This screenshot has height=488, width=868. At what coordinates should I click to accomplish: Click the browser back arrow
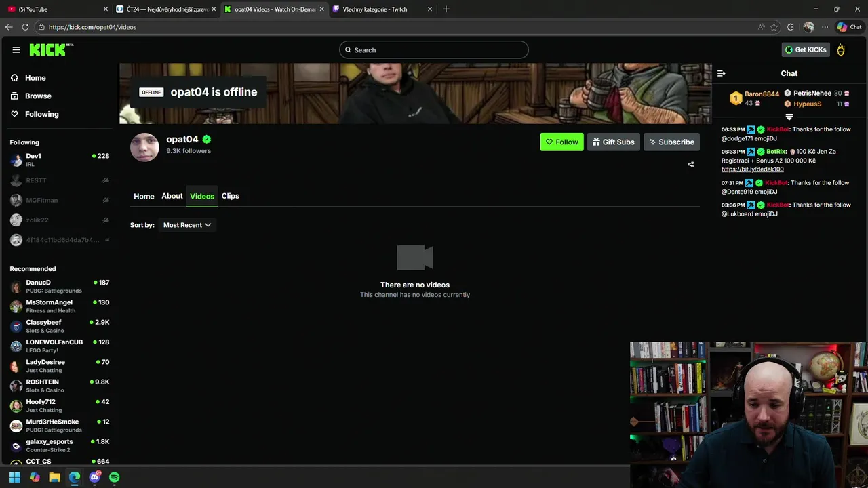point(8,27)
